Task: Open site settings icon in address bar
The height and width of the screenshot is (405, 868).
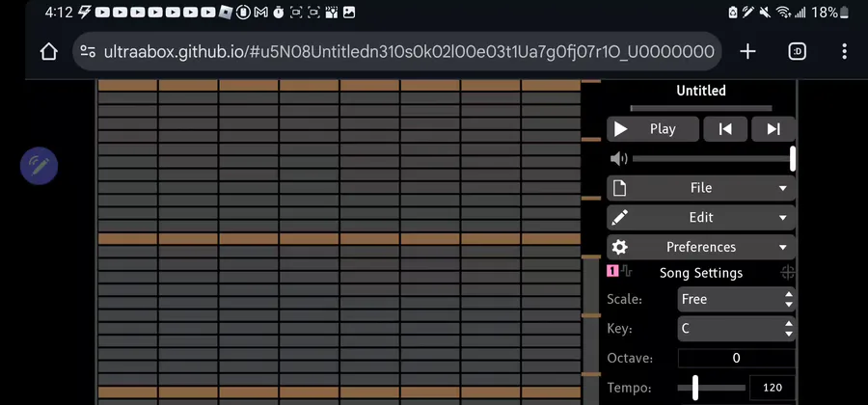Action: click(x=88, y=51)
